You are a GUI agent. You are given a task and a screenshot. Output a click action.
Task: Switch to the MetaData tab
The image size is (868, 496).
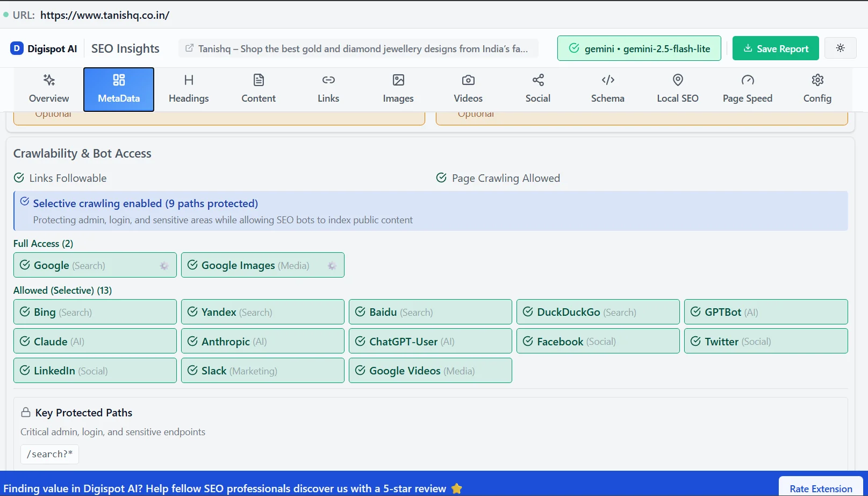click(x=118, y=89)
